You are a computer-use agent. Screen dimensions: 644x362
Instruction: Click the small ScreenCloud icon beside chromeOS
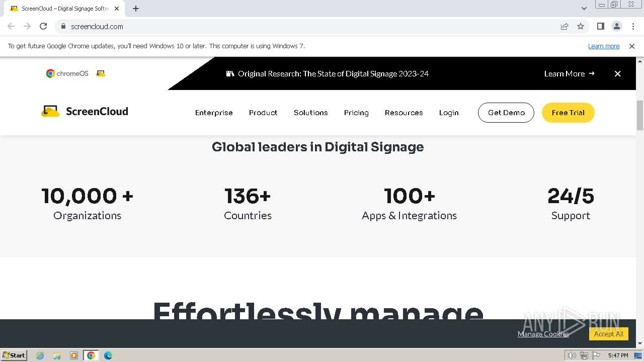pyautogui.click(x=101, y=73)
